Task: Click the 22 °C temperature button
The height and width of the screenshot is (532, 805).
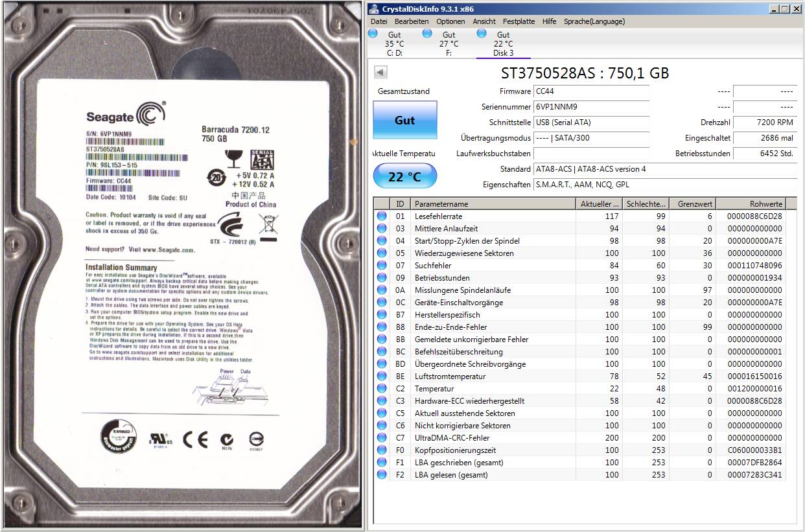Action: click(x=405, y=176)
